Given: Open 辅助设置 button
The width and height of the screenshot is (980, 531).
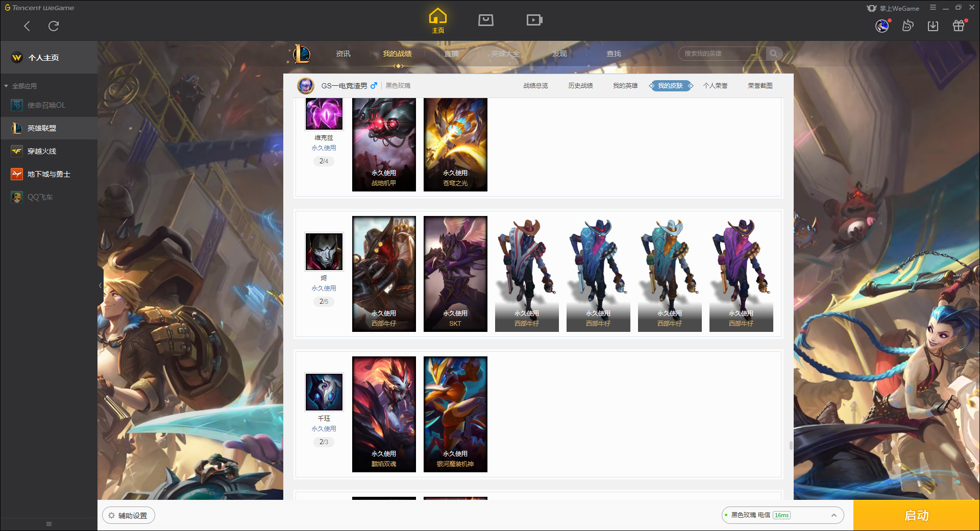Looking at the screenshot, I should pos(129,516).
